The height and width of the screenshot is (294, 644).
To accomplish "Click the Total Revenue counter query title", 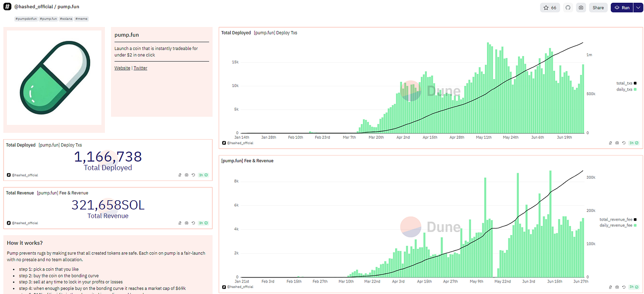I will [x=47, y=193].
